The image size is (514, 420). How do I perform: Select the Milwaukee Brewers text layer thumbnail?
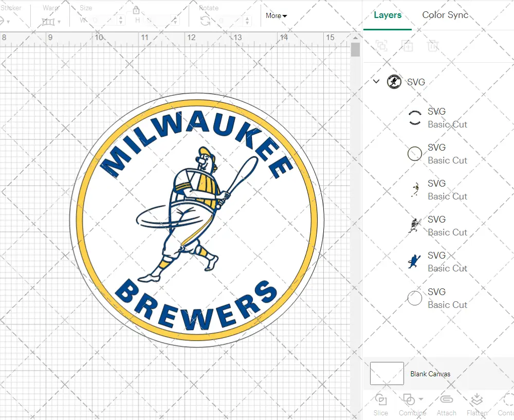tap(415, 118)
